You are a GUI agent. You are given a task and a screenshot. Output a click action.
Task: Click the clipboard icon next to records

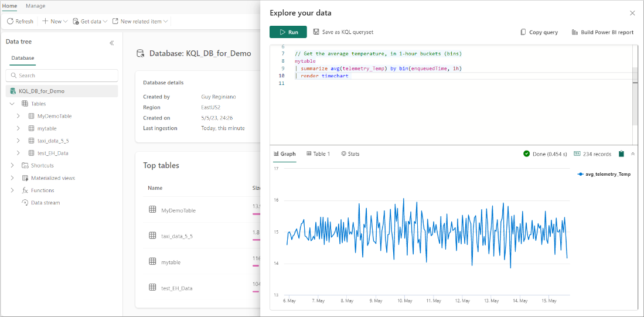point(622,154)
